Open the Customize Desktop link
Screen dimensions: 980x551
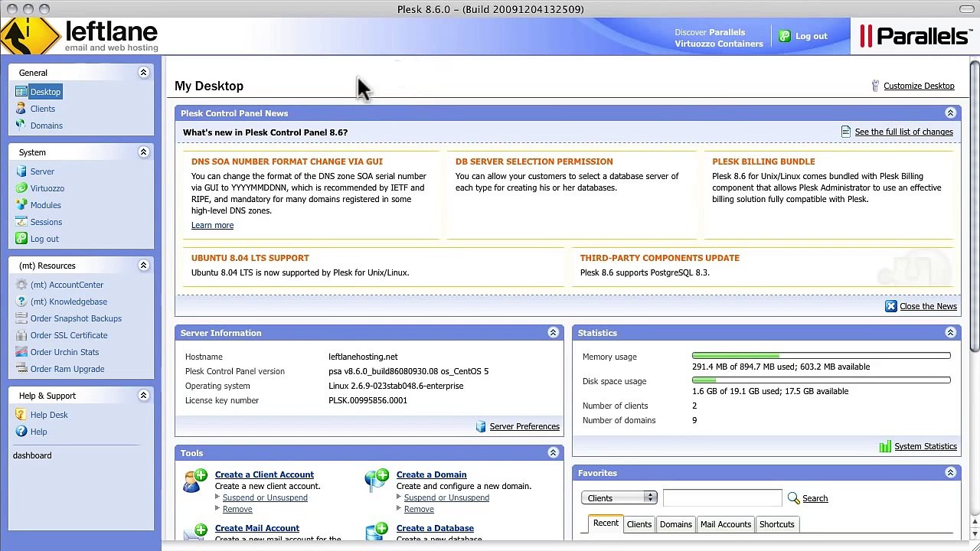(x=919, y=86)
